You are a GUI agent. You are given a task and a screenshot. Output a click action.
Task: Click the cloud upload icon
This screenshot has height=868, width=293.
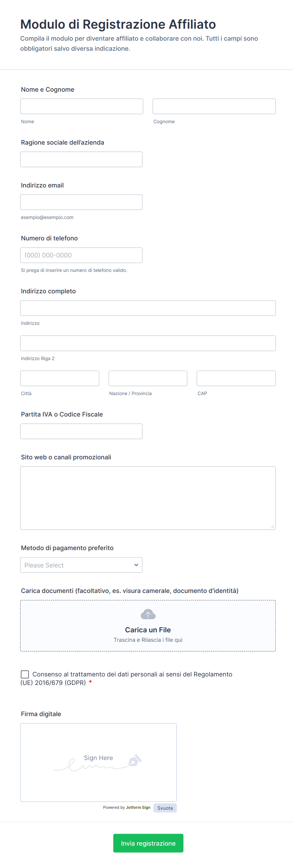[x=148, y=614]
